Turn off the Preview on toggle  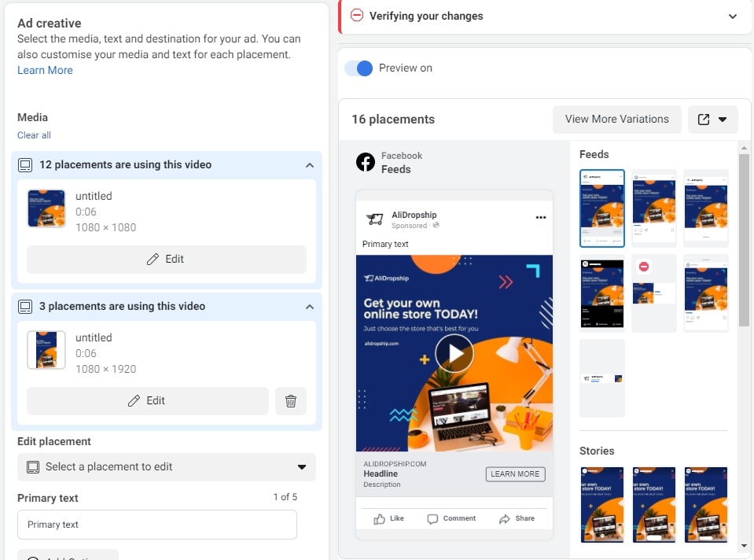point(359,68)
